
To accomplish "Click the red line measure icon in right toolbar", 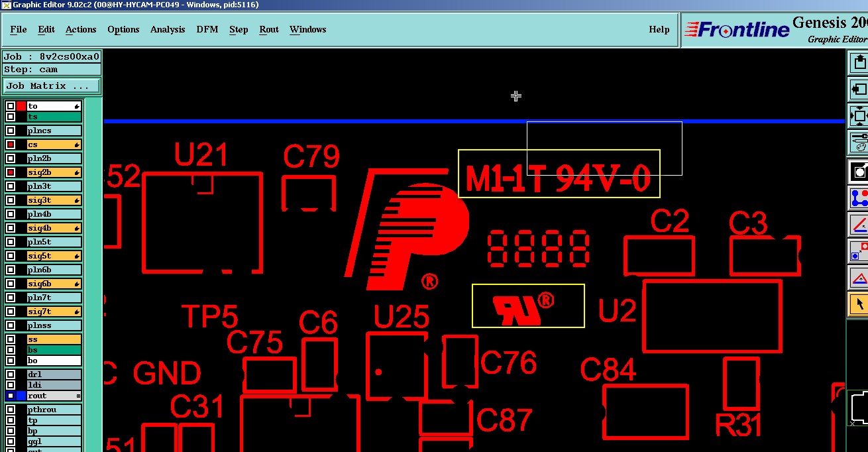I will tap(859, 225).
